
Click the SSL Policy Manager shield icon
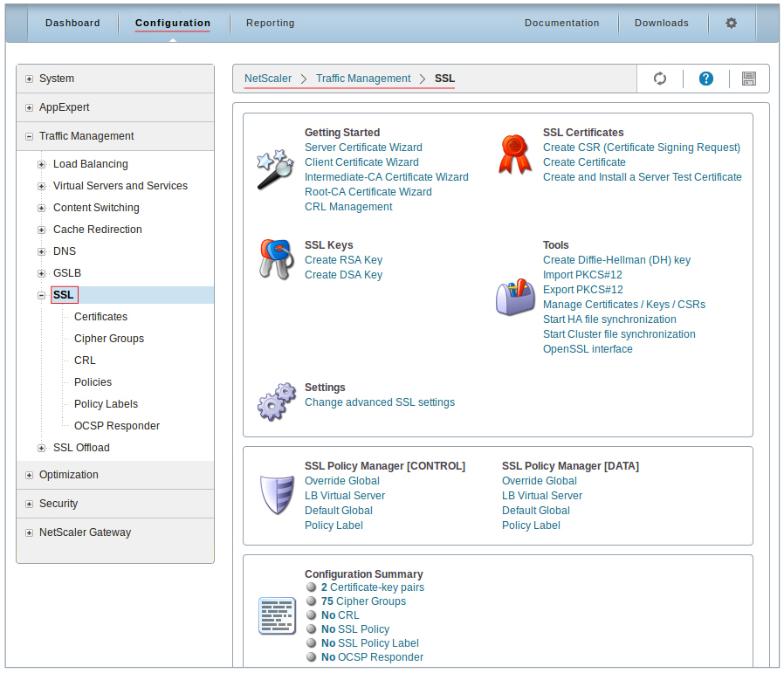coord(277,495)
